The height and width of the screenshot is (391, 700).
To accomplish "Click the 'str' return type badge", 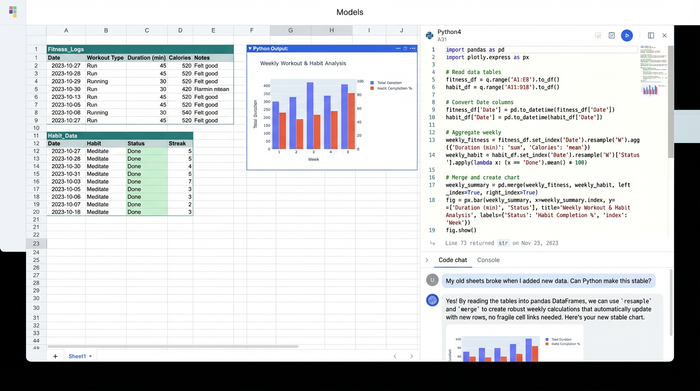I will (503, 243).
